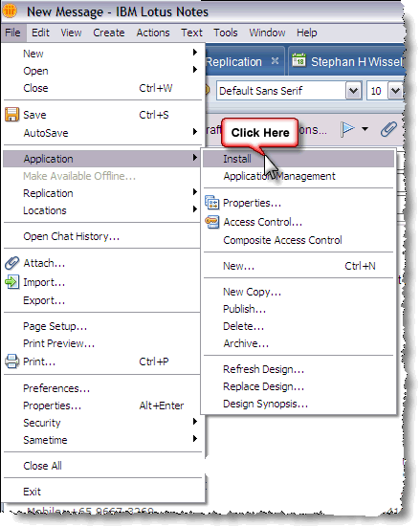Image resolution: width=420 pixels, height=526 pixels.
Task: Open the Text menu
Action: [191, 33]
